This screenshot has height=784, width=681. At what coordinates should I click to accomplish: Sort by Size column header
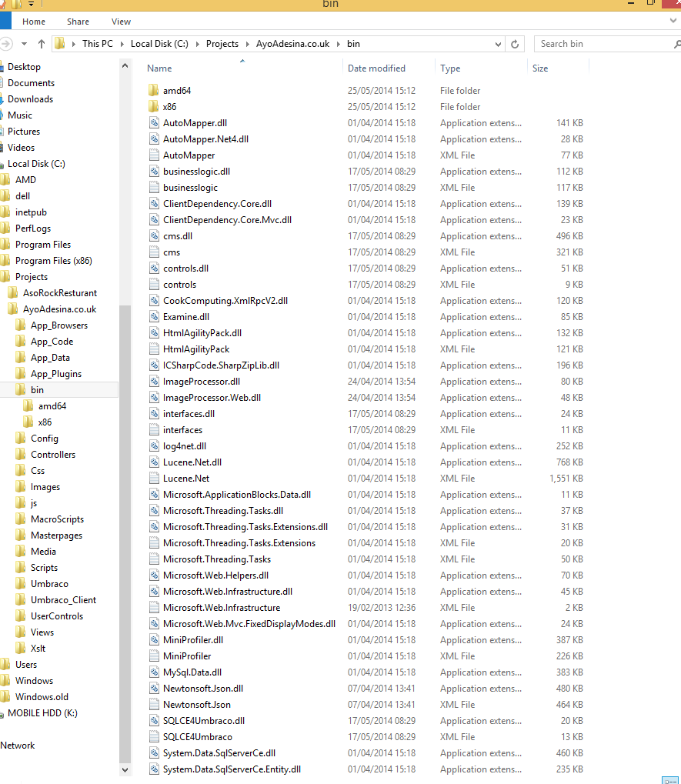point(540,68)
